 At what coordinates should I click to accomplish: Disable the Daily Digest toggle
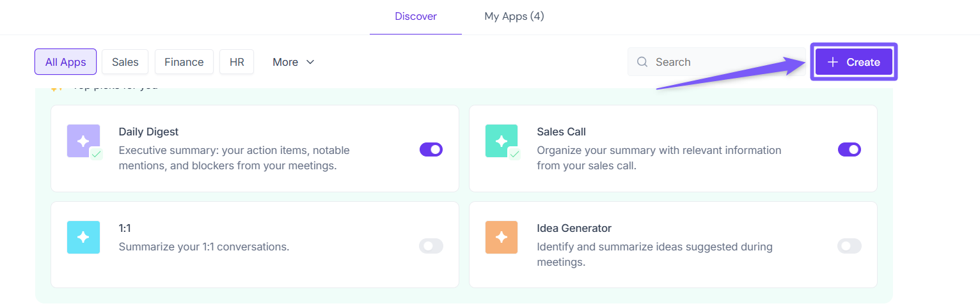[x=431, y=149]
